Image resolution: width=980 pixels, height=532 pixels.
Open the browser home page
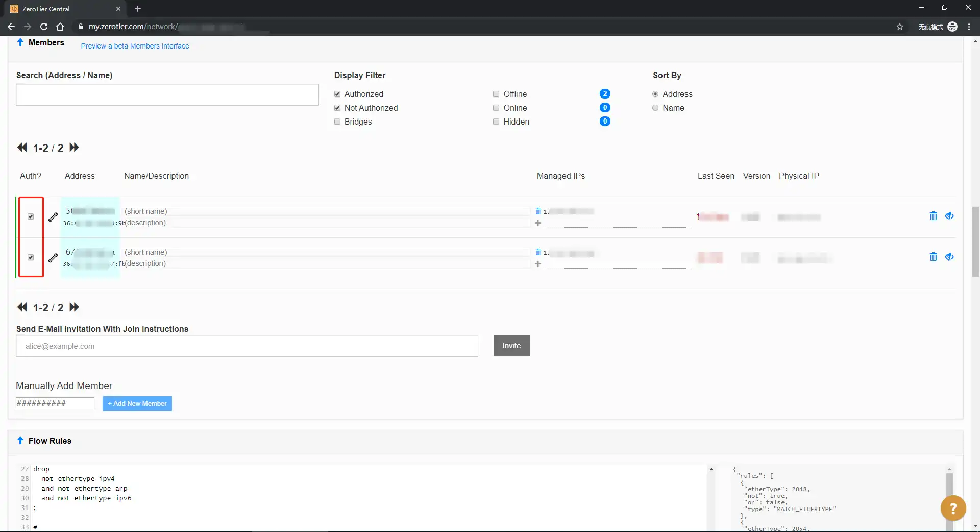(60, 27)
